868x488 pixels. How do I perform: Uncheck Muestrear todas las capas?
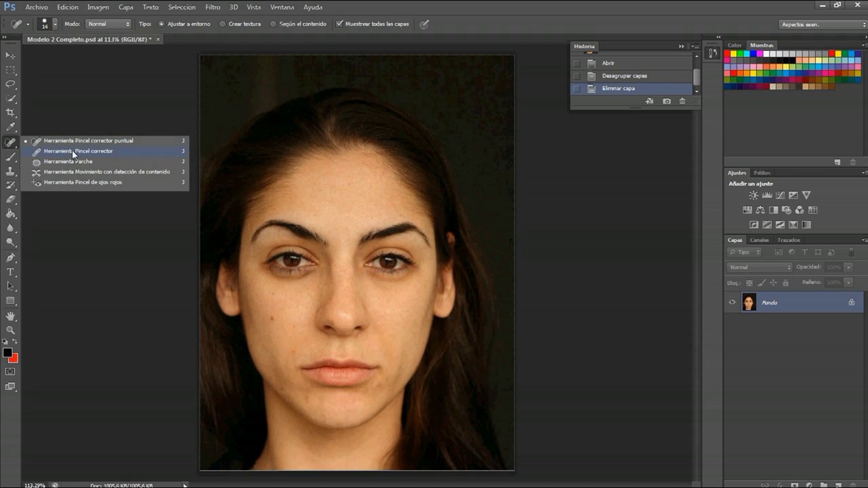pos(339,24)
